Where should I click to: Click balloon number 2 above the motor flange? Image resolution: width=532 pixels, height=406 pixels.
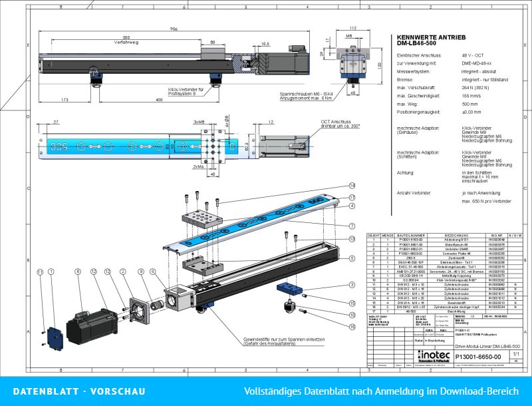[122, 272]
